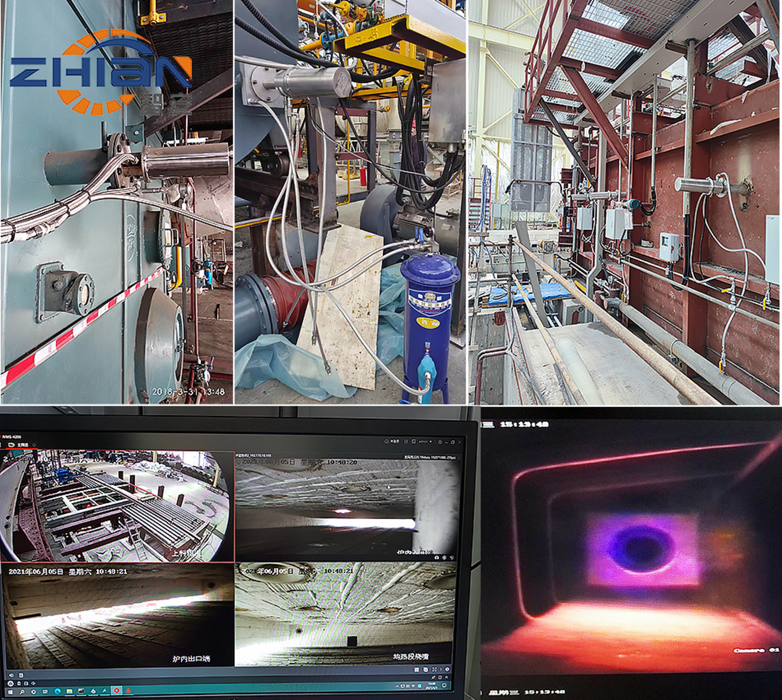The image size is (782, 700).
Task: Click the cloud icon in title bar
Action: 387,442
